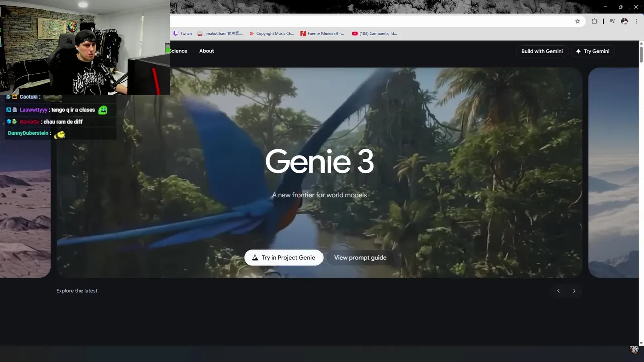Image resolution: width=644 pixels, height=362 pixels.
Task: Click the Gemini sparkle icon
Action: [578, 51]
